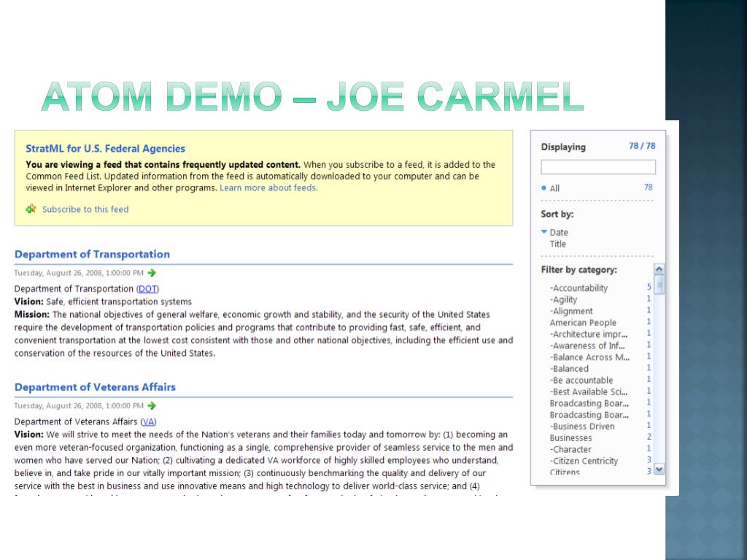The width and height of the screenshot is (747, 560).
Task: Open the VA hyperlink
Action: [x=148, y=421]
